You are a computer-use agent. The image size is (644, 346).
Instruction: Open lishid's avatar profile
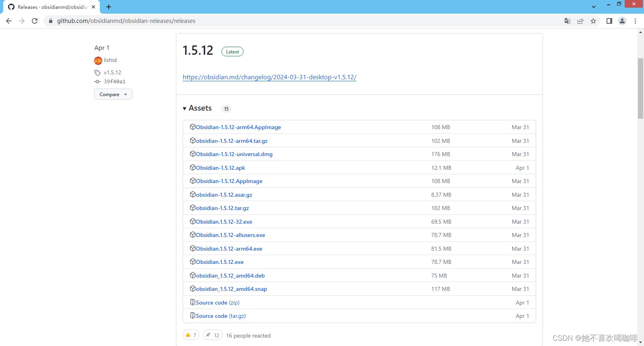[x=98, y=60]
